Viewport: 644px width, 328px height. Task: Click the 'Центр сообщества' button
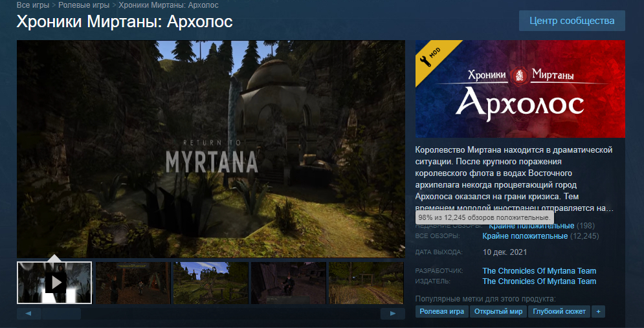(x=572, y=21)
